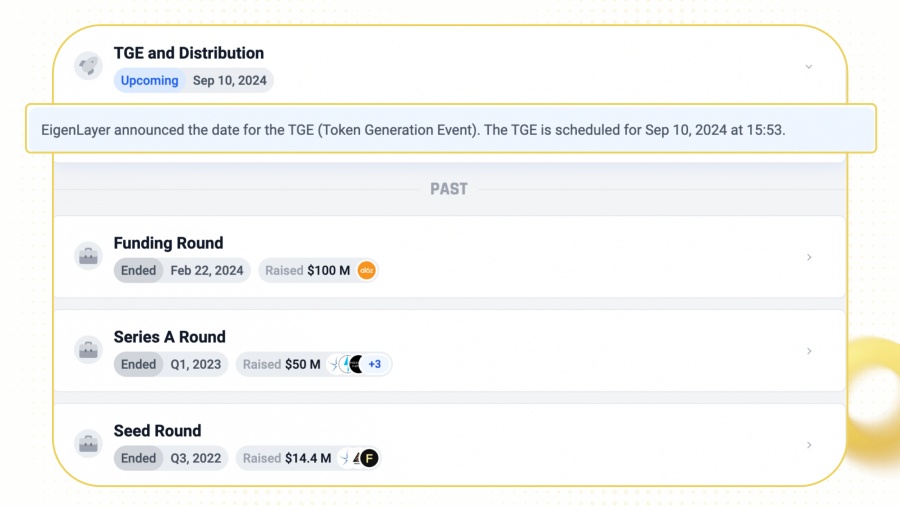900x506 pixels.
Task: Click the Raised $14.4 M pill
Action: [309, 458]
